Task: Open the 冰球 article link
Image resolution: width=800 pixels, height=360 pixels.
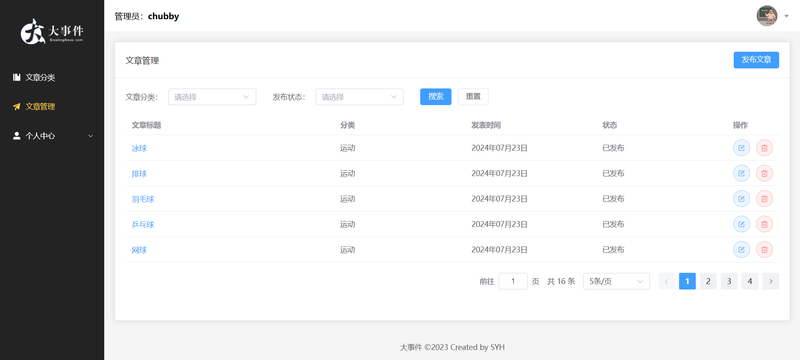Action: (139, 148)
